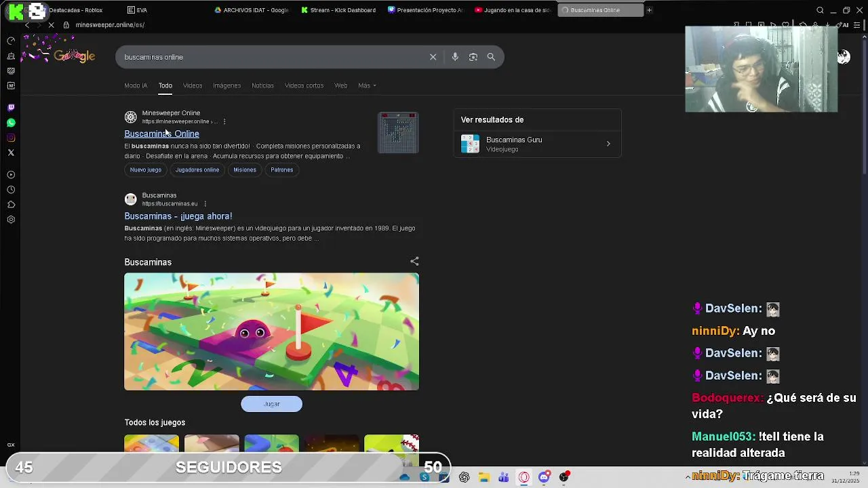The height and width of the screenshot is (488, 868).
Task: Click the minesweeper.online address bar URL
Action: (110, 25)
